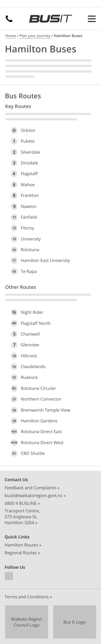The width and height of the screenshot is (101, 644).
Task: Open the hamburger menu
Action: coord(91,19)
